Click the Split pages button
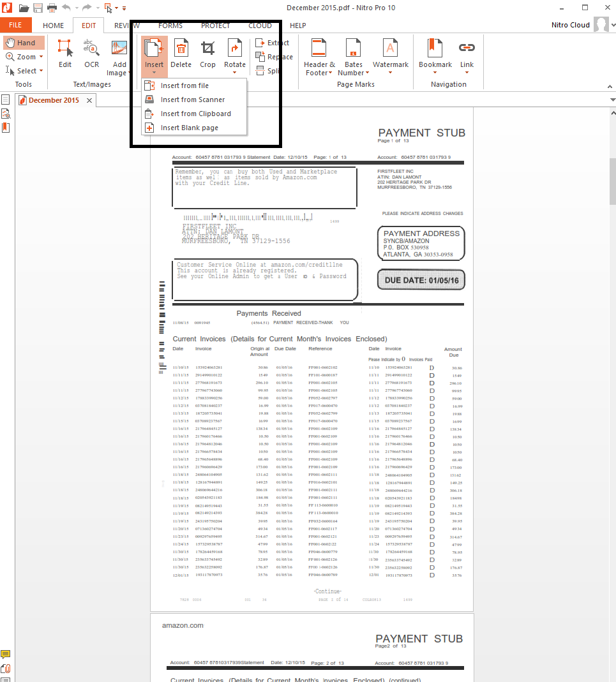The image size is (616, 682). [x=267, y=71]
